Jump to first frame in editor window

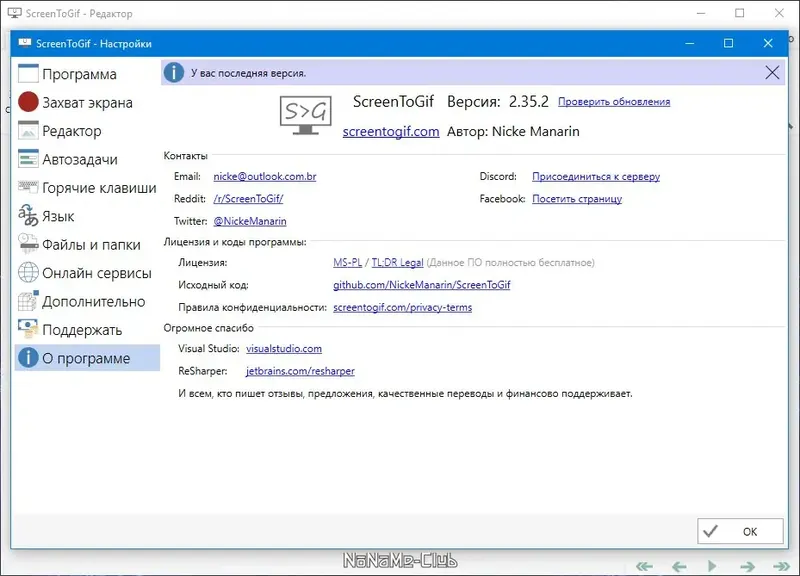pyautogui.click(x=644, y=566)
